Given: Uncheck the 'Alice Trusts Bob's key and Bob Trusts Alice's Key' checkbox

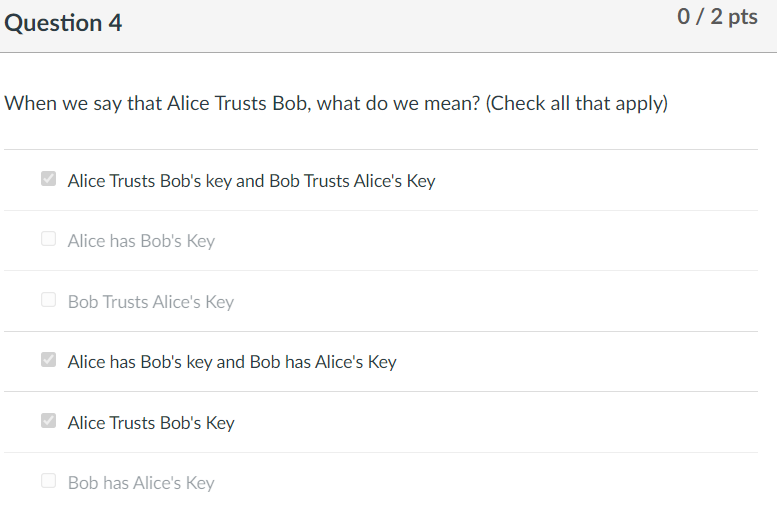Looking at the screenshot, I should (48, 180).
